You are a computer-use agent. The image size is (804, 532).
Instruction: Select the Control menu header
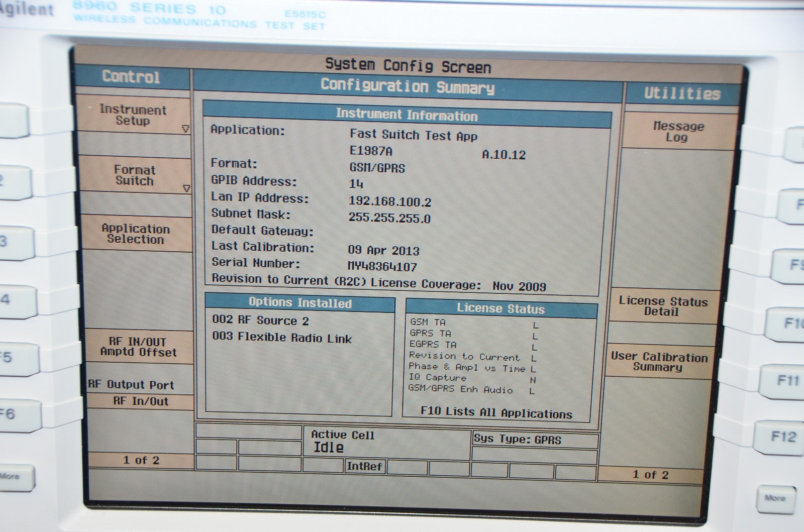(x=131, y=77)
